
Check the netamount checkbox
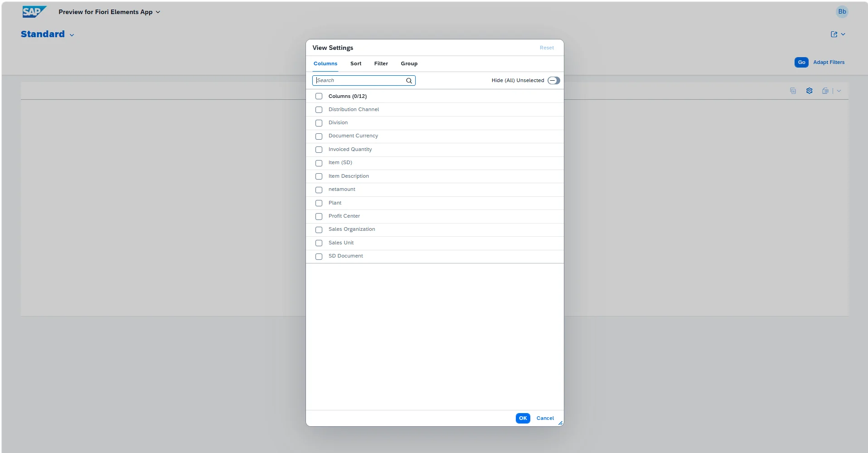tap(319, 190)
